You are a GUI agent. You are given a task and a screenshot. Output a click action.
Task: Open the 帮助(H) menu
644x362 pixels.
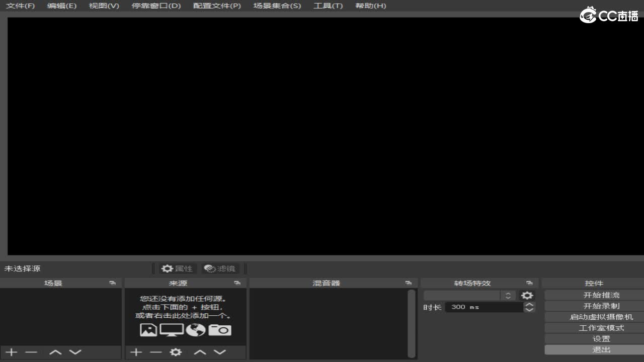(371, 6)
